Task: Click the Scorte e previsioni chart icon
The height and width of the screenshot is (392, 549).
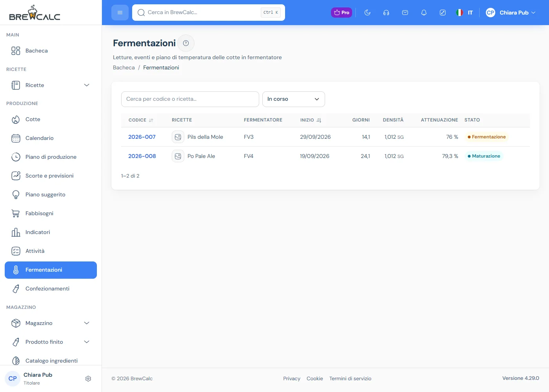Action: (x=16, y=176)
